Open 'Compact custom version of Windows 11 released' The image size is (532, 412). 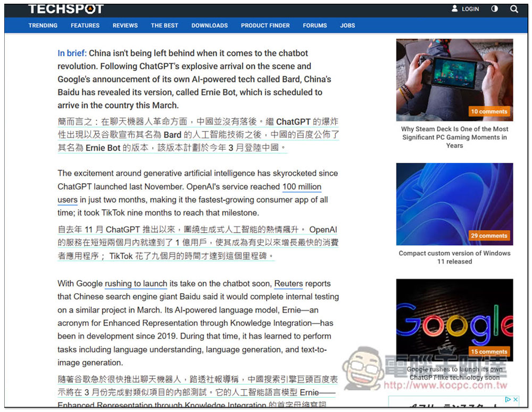pos(454,257)
